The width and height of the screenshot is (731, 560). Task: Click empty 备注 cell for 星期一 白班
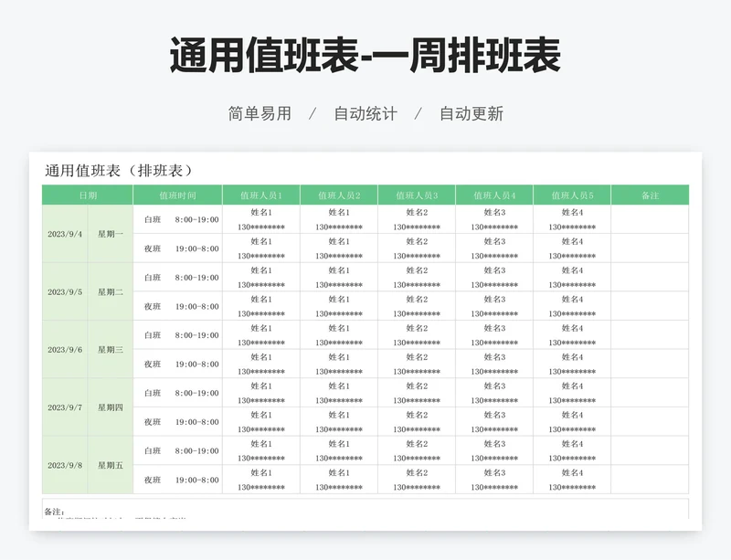pos(650,219)
